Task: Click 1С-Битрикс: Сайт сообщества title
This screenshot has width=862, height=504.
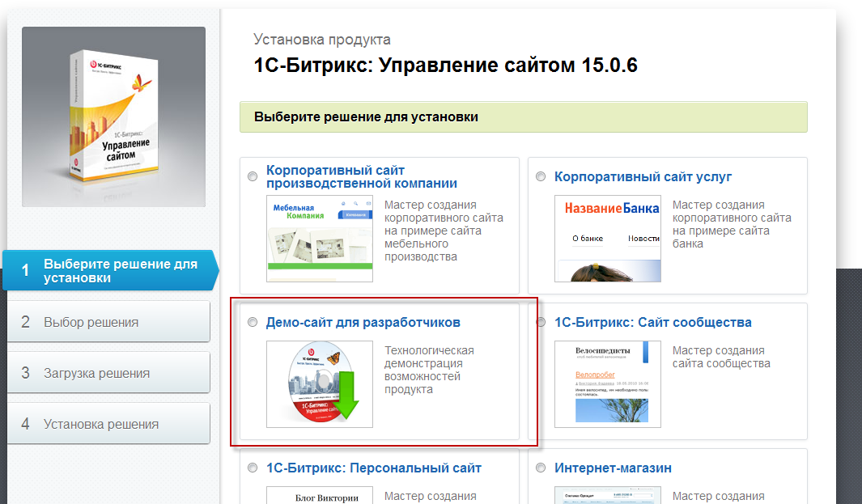Action: click(x=652, y=323)
